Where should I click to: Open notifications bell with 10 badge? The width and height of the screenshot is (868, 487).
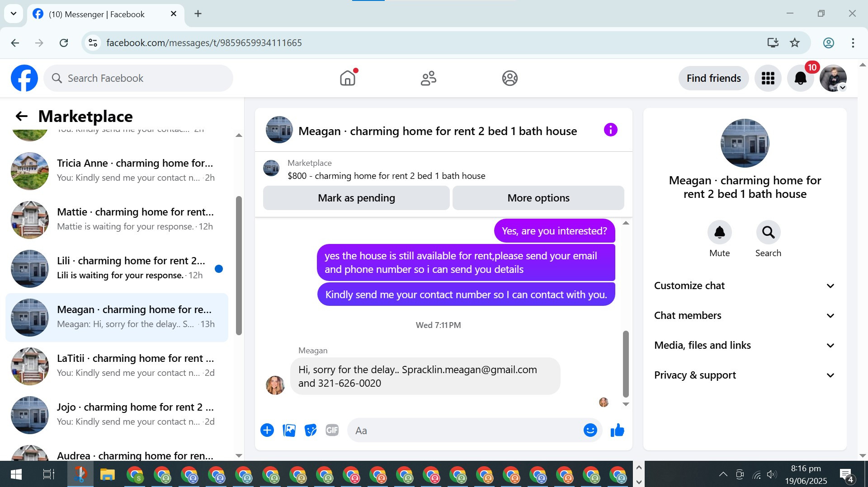pyautogui.click(x=801, y=78)
